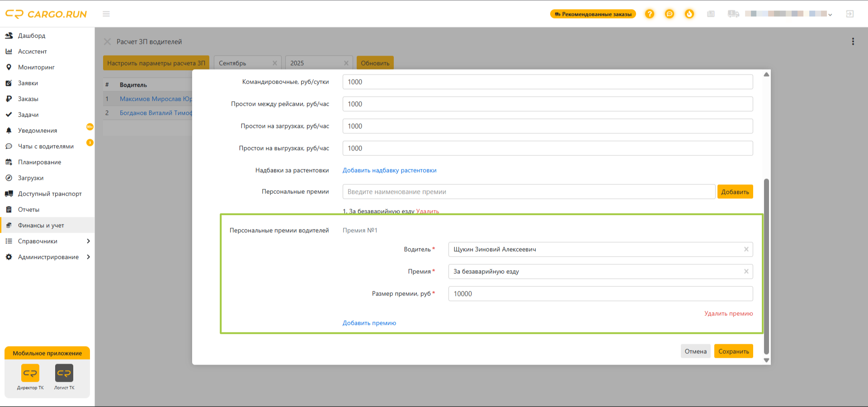Clear the Водитель field selection

(x=746, y=249)
